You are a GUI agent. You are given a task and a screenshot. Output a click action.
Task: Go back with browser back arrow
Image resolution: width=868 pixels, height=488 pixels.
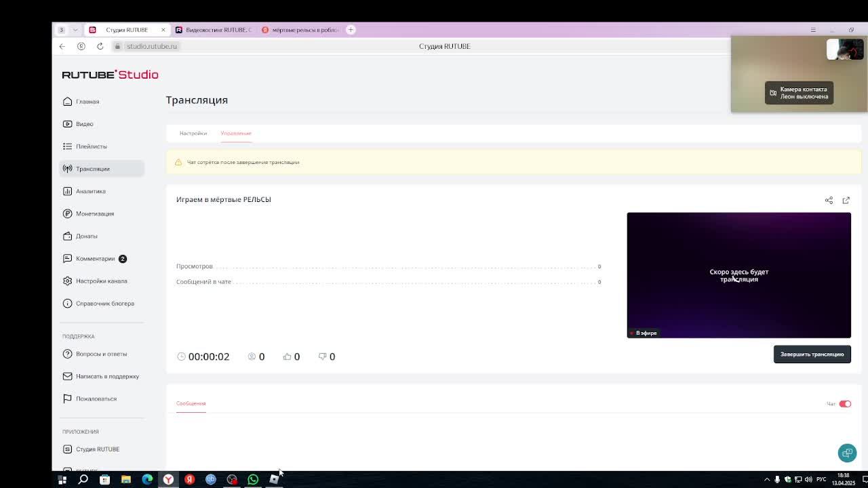tap(62, 46)
